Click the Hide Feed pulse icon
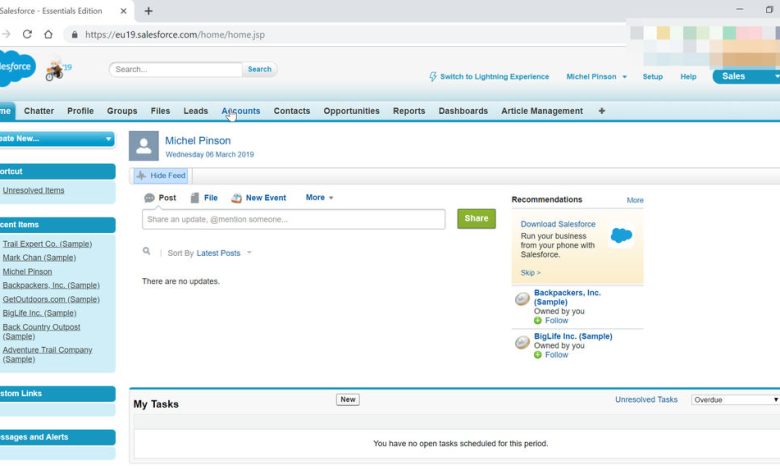780x470 pixels. click(141, 176)
